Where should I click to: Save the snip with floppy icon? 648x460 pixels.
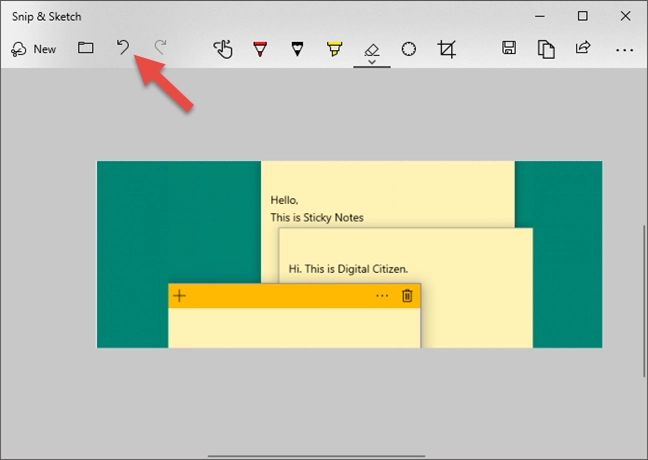click(509, 48)
